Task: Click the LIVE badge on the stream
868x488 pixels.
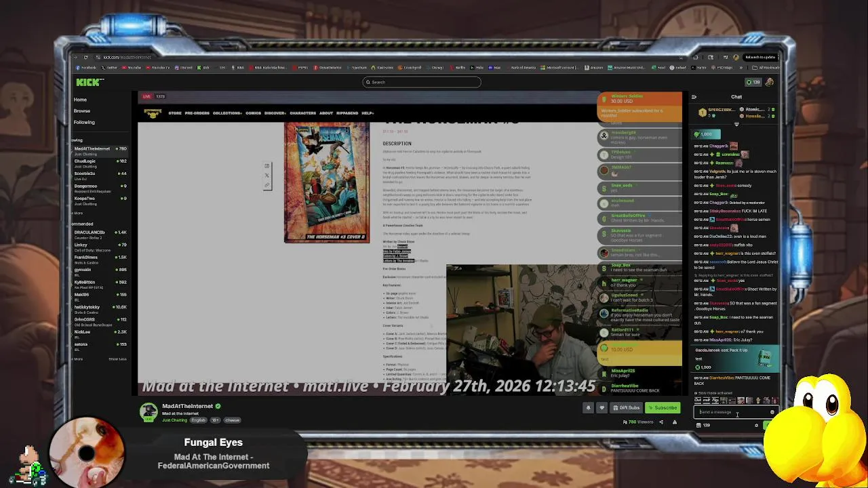Action: point(147,96)
